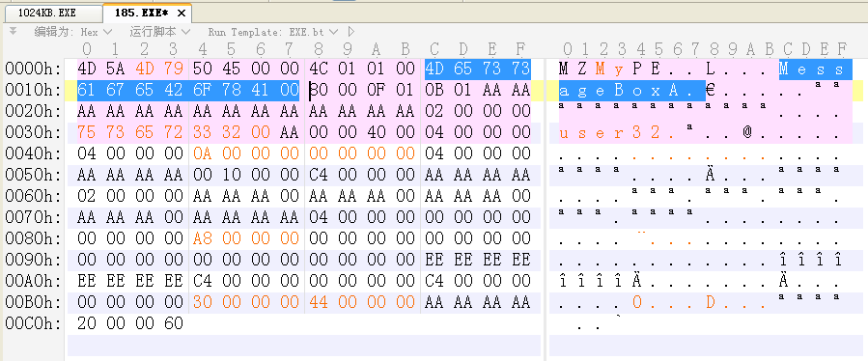
Task: Click orange digit 3 in ASCII row 0030h
Action: (x=637, y=132)
